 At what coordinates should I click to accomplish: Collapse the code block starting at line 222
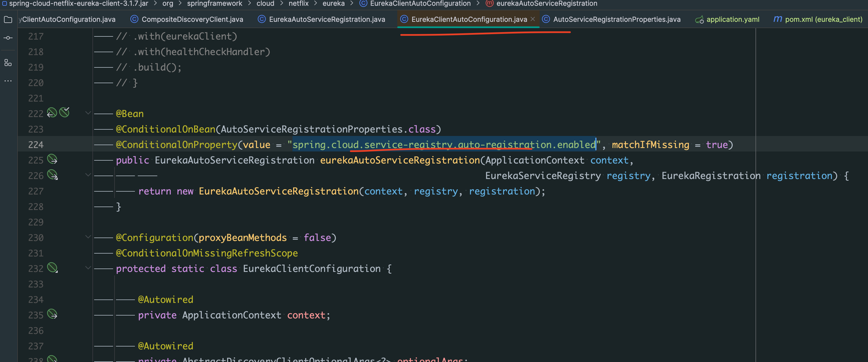[88, 113]
